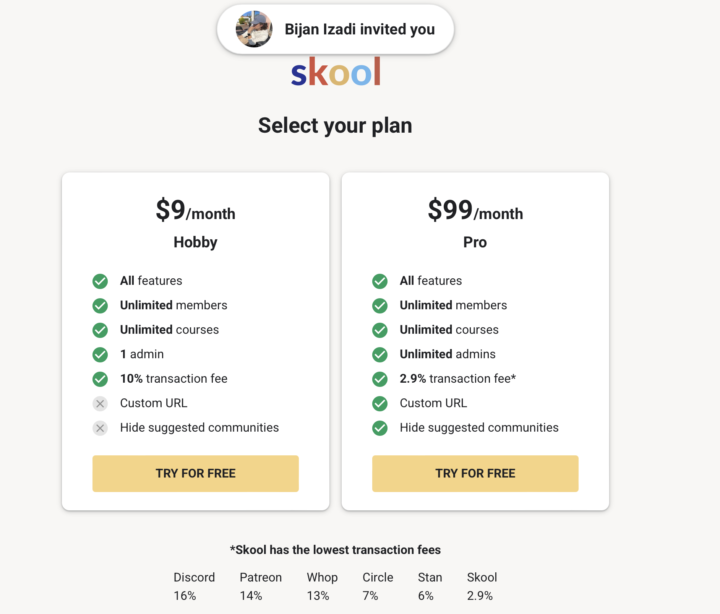Screen dimensions: 720x614
Task: Click checkmark beside Pro Hide suggested communities
Action: tap(380, 428)
